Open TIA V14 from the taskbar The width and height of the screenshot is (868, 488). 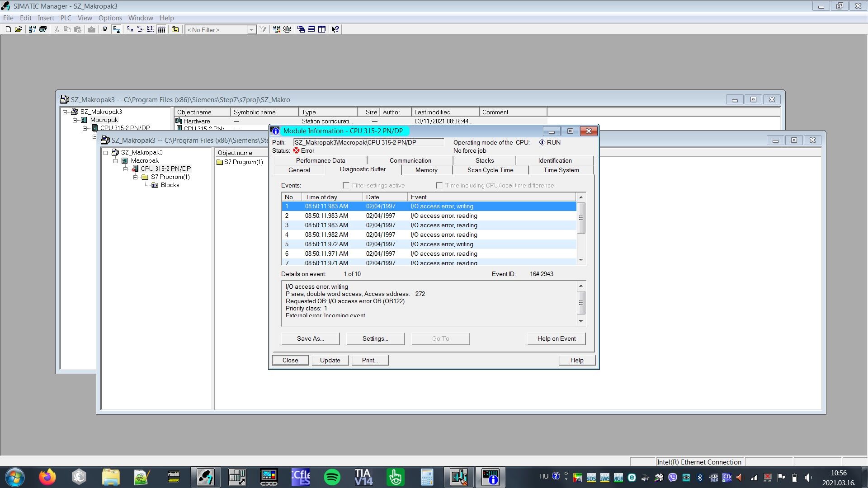click(x=363, y=477)
